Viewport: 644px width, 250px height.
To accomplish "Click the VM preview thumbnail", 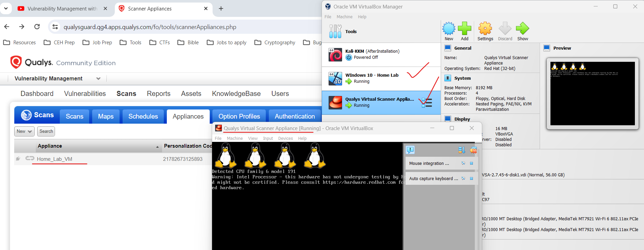I will [x=593, y=94].
